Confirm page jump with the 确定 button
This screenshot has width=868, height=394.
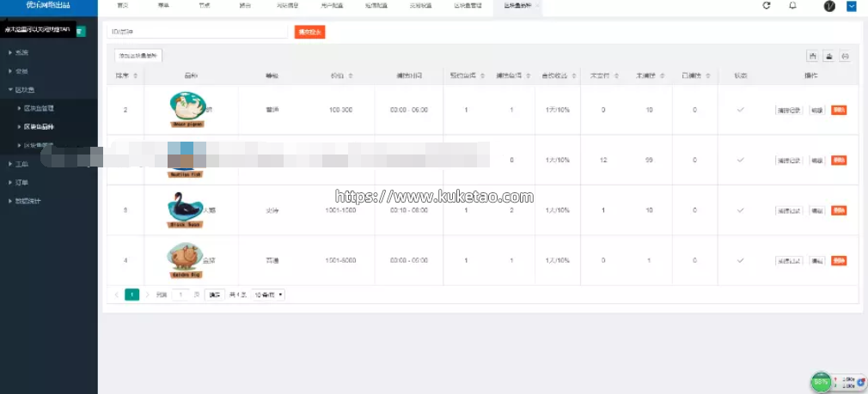click(215, 295)
